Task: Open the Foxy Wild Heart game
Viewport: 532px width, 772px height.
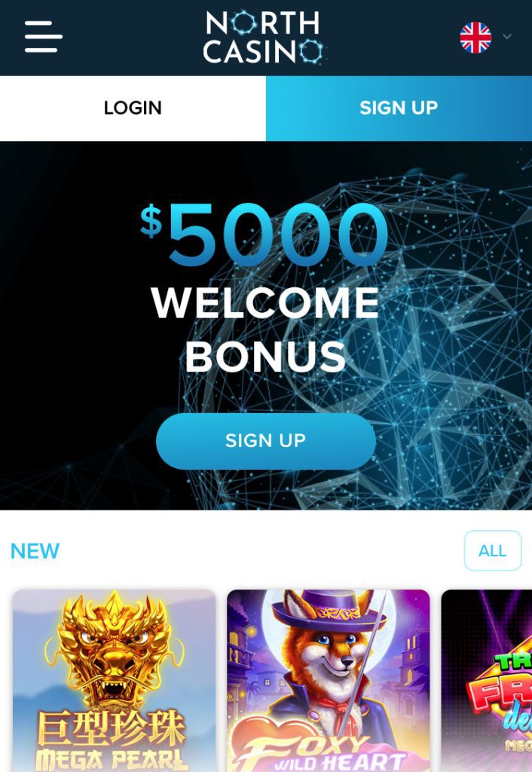Action: [329, 681]
